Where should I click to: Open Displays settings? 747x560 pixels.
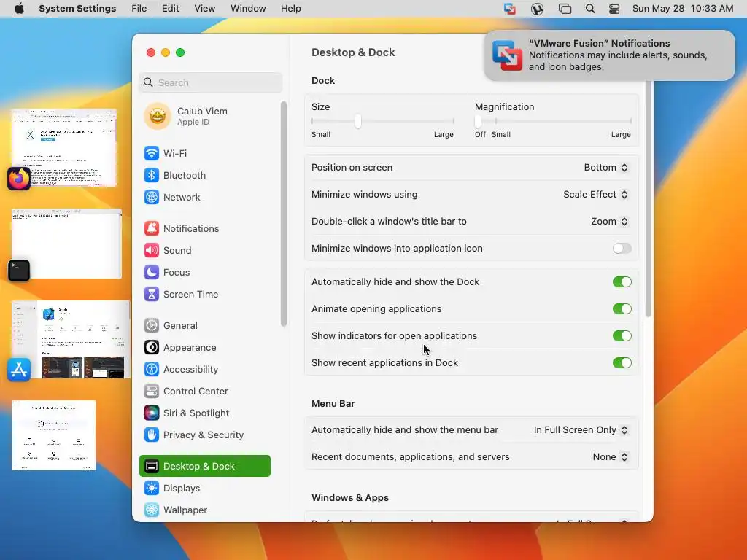coord(205,488)
